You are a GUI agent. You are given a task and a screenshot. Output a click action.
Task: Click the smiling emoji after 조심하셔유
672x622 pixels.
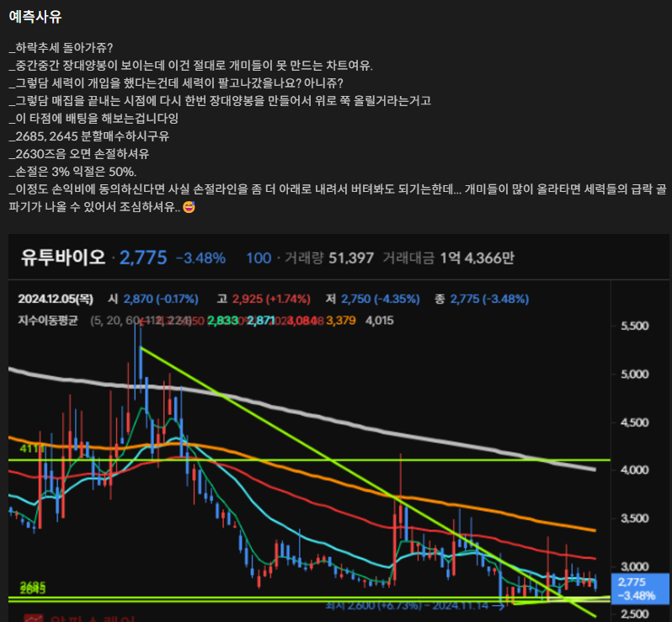tap(189, 207)
